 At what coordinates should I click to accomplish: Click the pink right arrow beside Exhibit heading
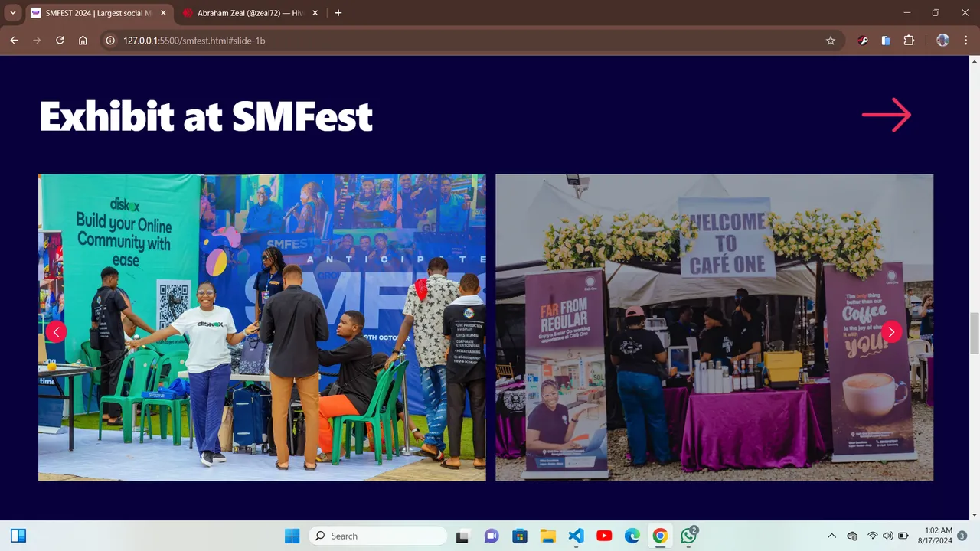click(x=887, y=116)
